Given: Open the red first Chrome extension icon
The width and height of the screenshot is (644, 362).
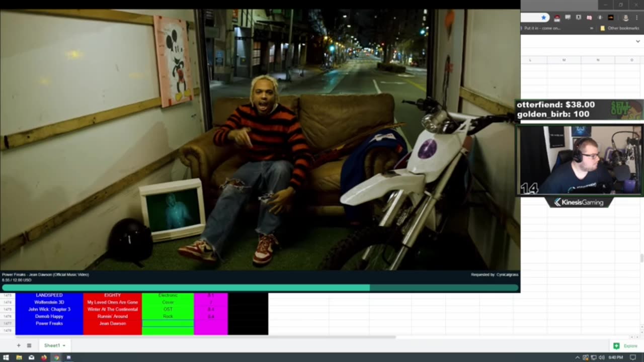Looking at the screenshot, I should (557, 18).
